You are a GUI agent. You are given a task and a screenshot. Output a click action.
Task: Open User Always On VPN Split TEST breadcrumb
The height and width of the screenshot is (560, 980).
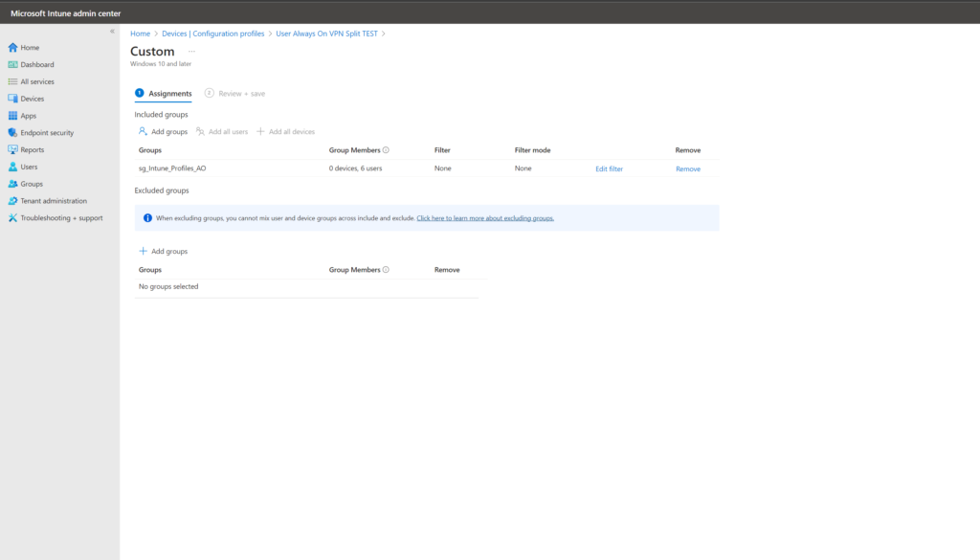[x=327, y=34]
